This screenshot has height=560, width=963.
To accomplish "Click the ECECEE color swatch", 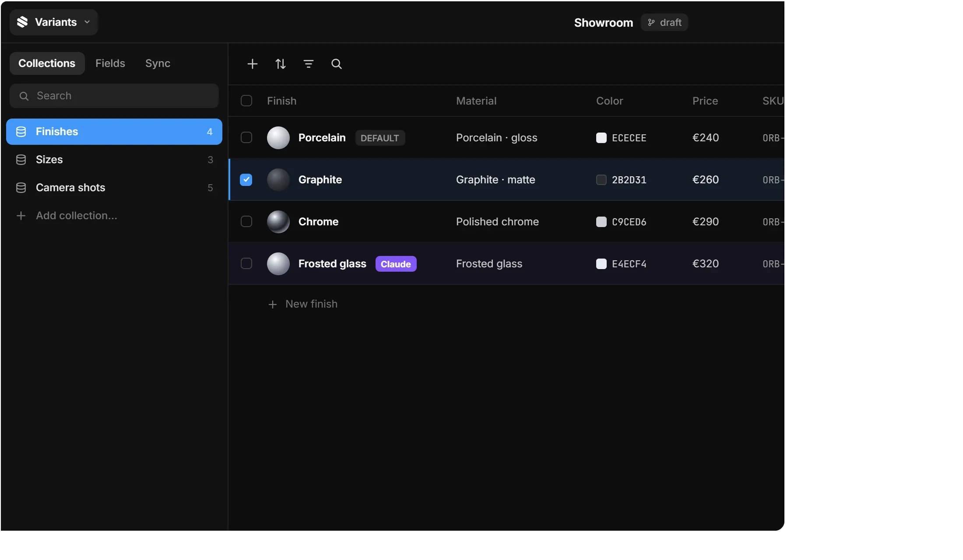I will (x=601, y=138).
